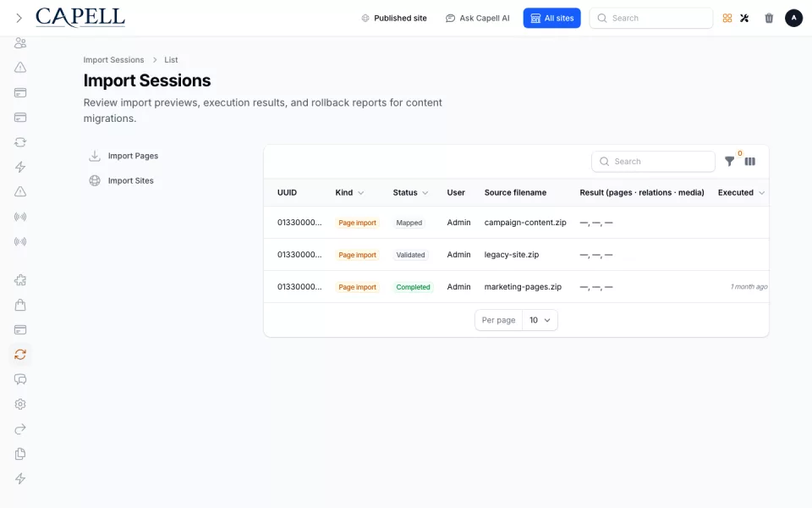
Task: Click the globe icon beside Import Sites
Action: coord(95,181)
